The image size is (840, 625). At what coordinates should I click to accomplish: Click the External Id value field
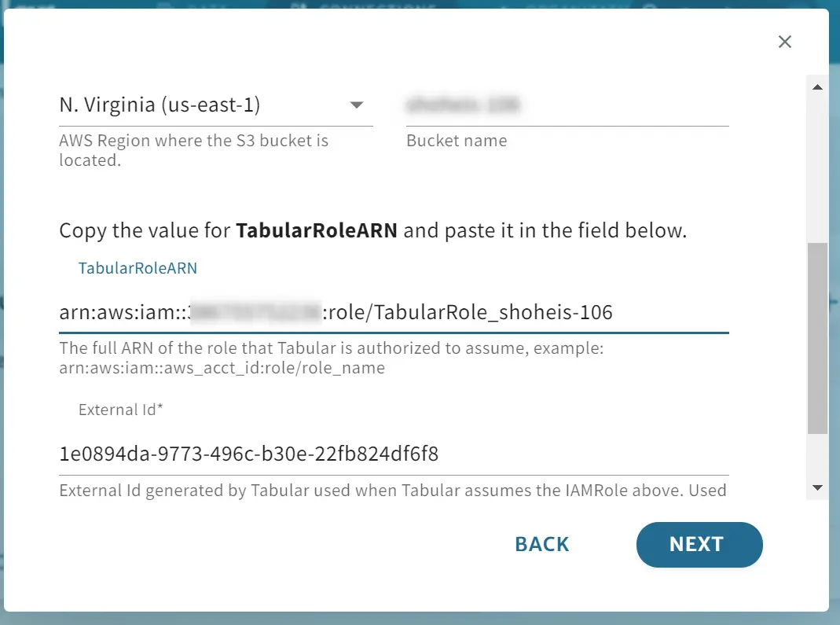tap(394, 454)
